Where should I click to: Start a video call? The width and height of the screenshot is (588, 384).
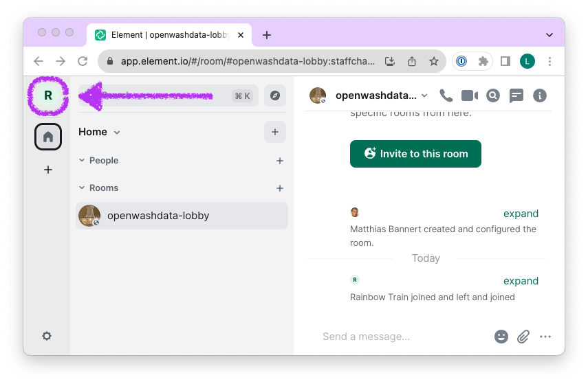coord(470,95)
